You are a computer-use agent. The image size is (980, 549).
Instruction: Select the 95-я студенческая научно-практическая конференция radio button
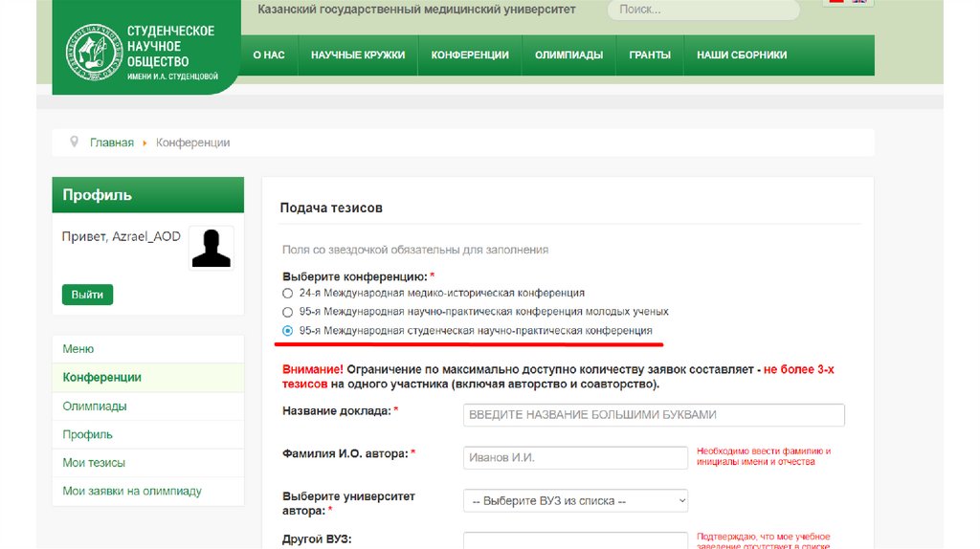287,330
